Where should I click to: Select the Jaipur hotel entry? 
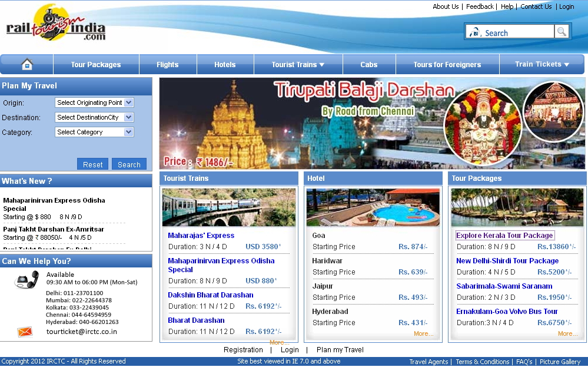point(322,286)
